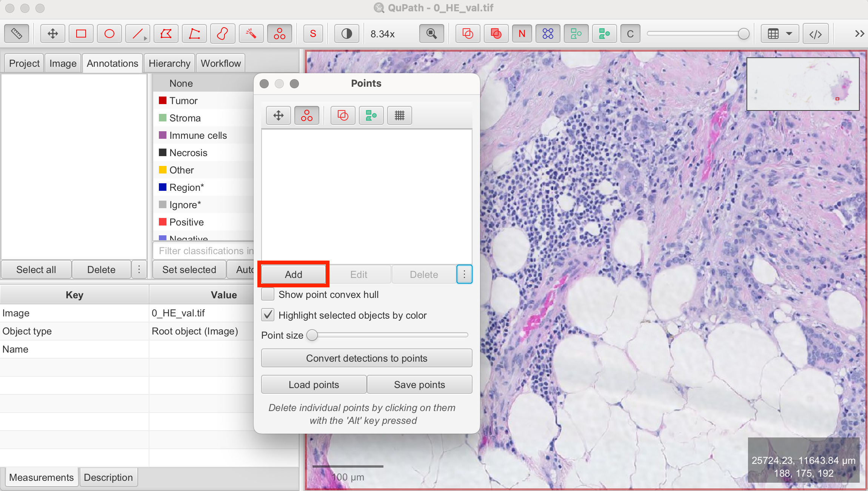Enable Show point convex hull
The height and width of the screenshot is (491, 868).
pyautogui.click(x=268, y=294)
